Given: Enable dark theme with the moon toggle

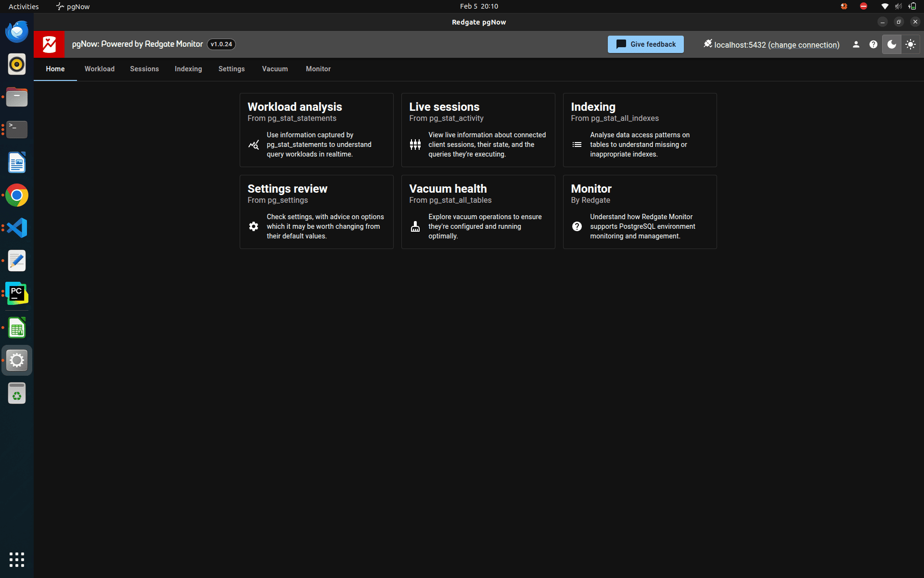Looking at the screenshot, I should 892,44.
